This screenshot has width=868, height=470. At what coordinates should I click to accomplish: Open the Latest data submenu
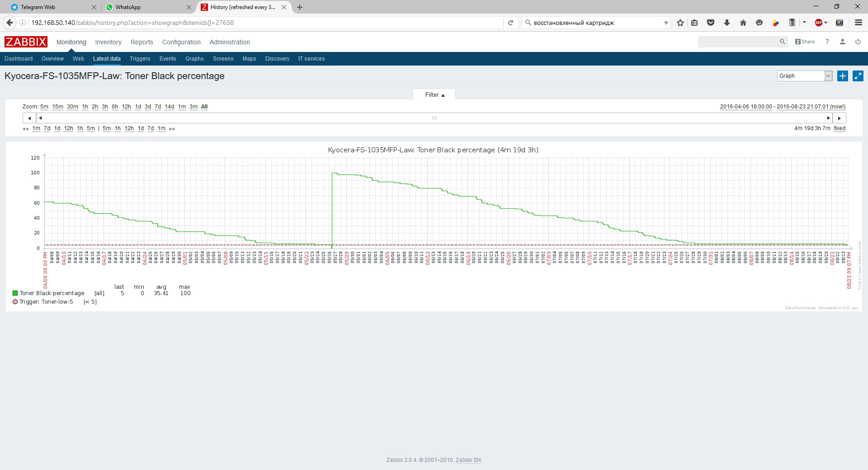[x=107, y=59]
